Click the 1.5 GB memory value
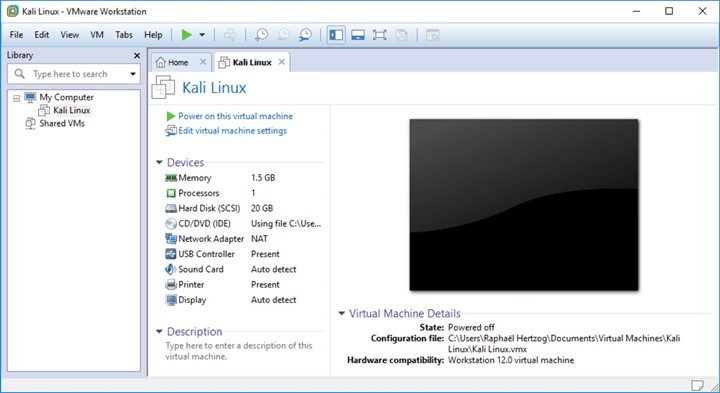This screenshot has width=720, height=393. [263, 178]
